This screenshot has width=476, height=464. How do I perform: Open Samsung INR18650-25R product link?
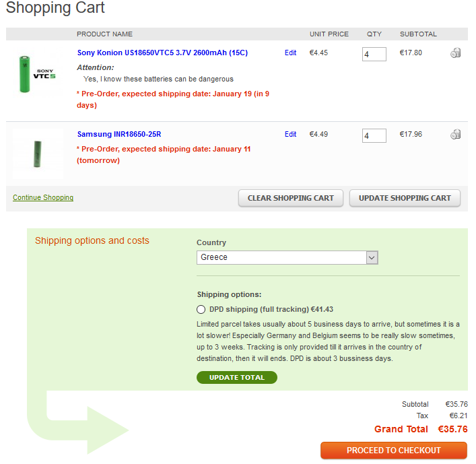tap(119, 134)
